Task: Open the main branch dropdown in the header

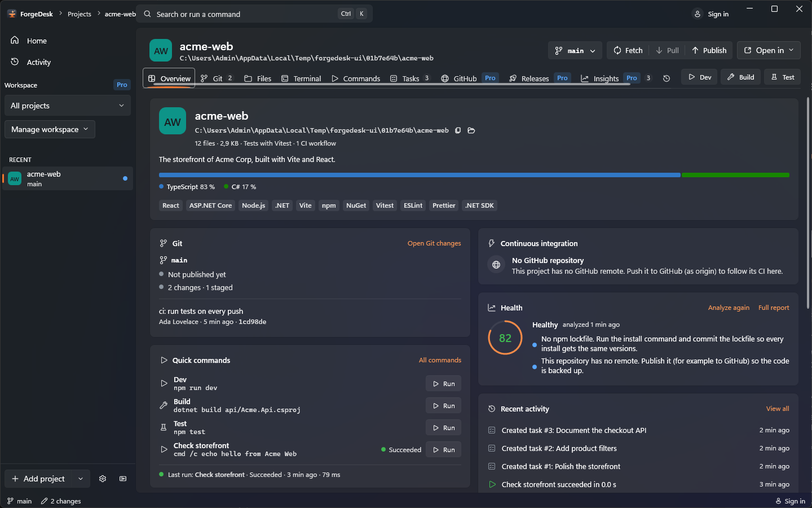Action: pos(575,50)
